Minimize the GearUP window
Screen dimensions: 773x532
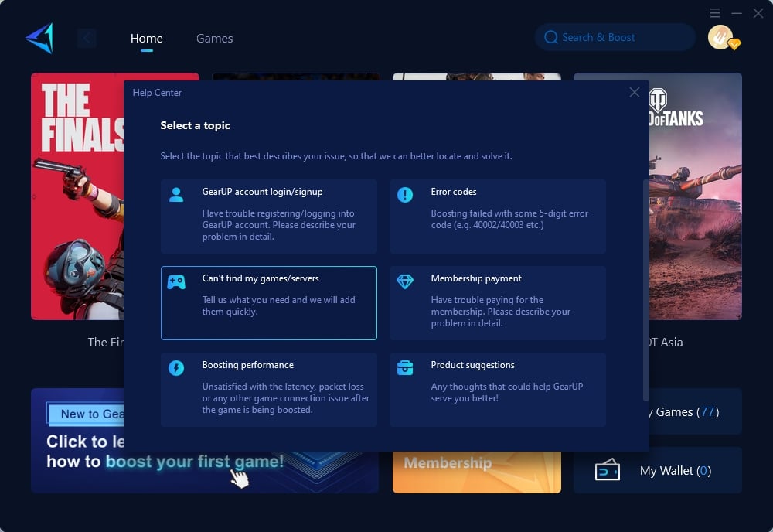[737, 13]
